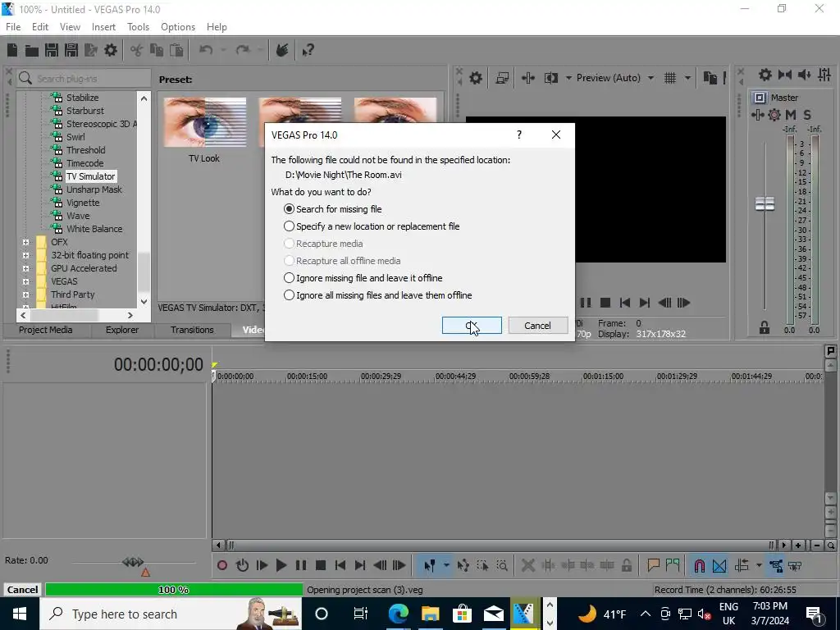Click the Lock event icon
This screenshot has height=630, width=840.
626,565
